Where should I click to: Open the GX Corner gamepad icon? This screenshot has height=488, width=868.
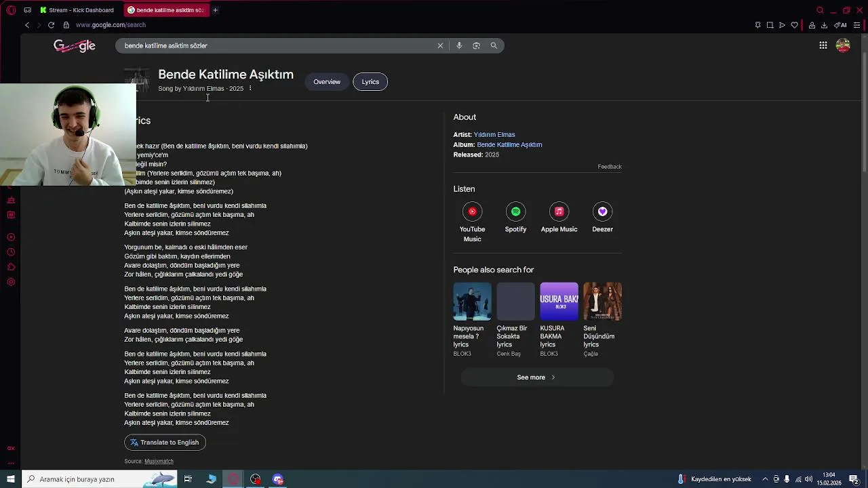tap(27, 10)
